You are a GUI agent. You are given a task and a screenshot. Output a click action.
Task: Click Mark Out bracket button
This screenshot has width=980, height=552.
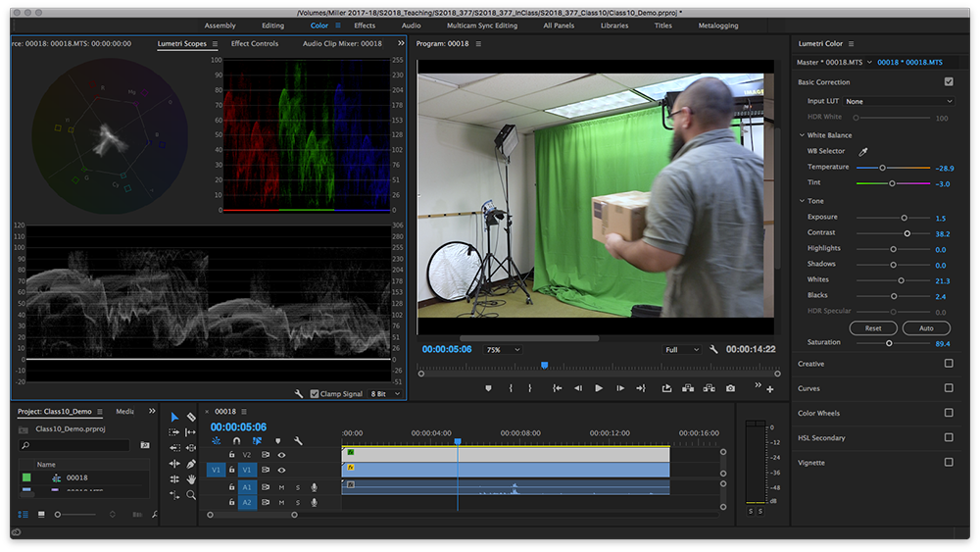tap(530, 388)
